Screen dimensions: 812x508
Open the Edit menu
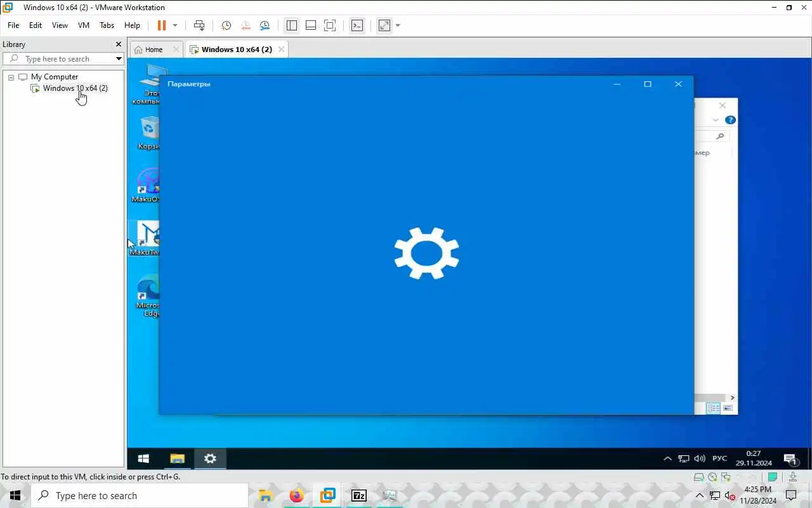click(x=36, y=25)
